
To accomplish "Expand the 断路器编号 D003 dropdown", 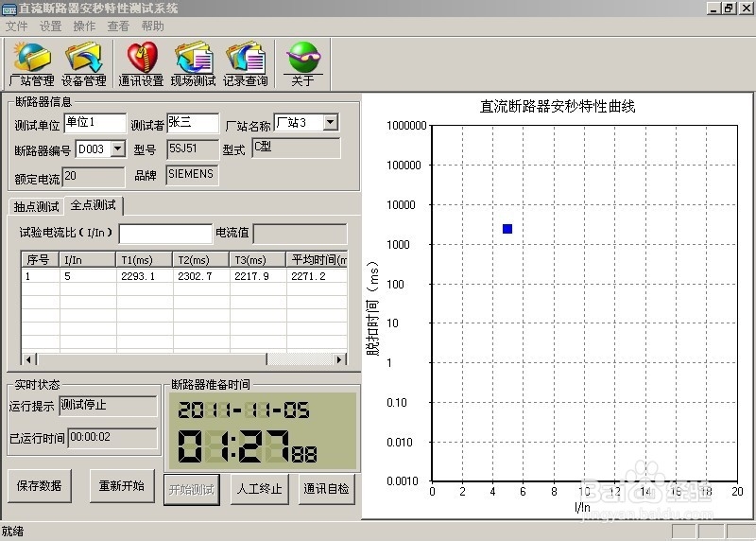I will [117, 148].
